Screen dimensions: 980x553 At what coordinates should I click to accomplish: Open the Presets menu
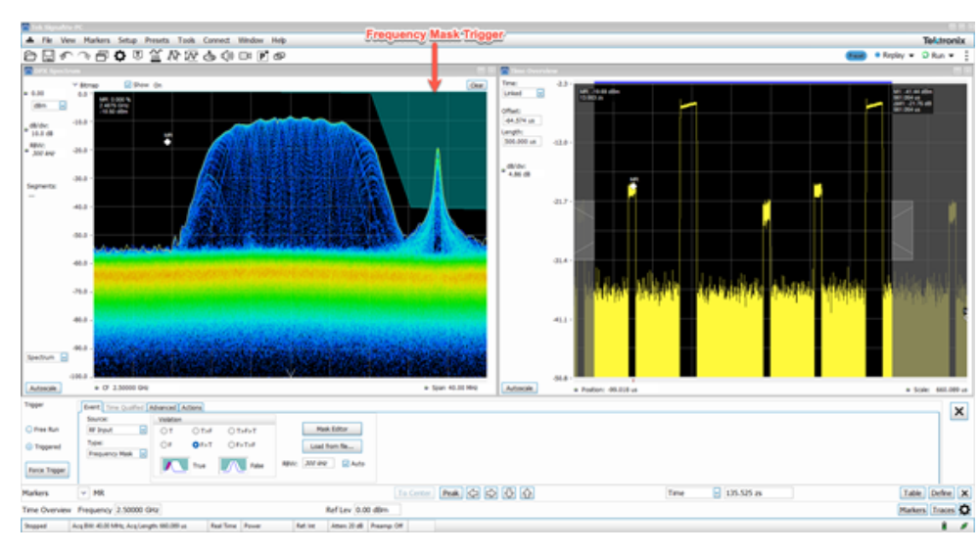coord(157,40)
